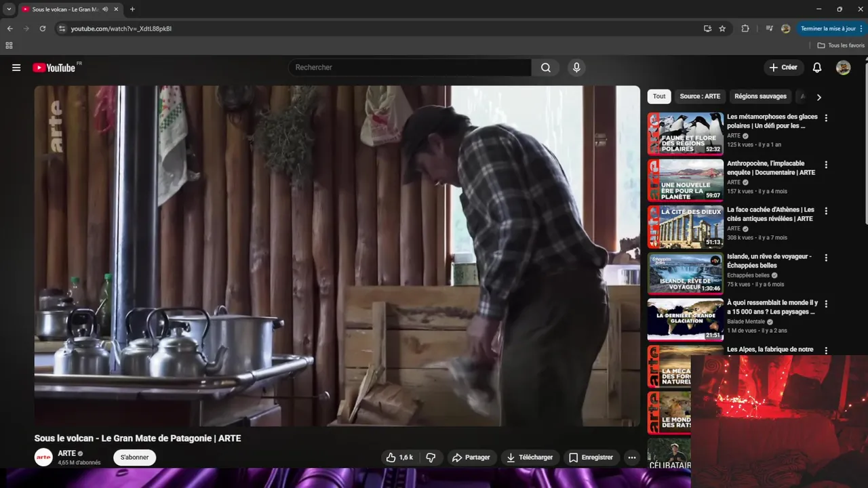868x488 pixels.
Task: Open the Chrome three-dot menu
Action: click(861, 28)
